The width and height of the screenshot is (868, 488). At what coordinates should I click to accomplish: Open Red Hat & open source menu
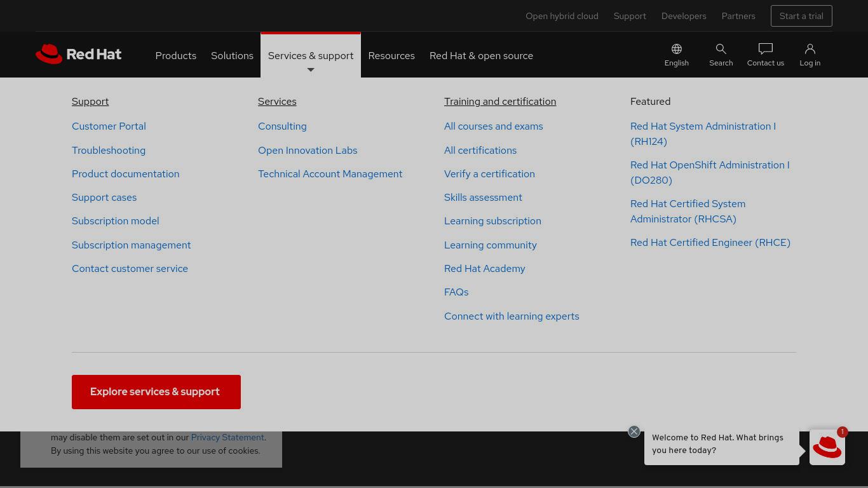click(481, 55)
